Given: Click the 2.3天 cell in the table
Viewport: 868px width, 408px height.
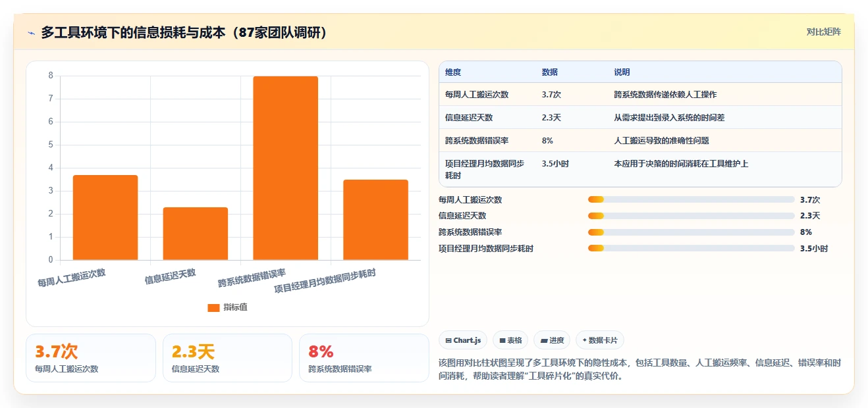Looking at the screenshot, I should tap(551, 118).
